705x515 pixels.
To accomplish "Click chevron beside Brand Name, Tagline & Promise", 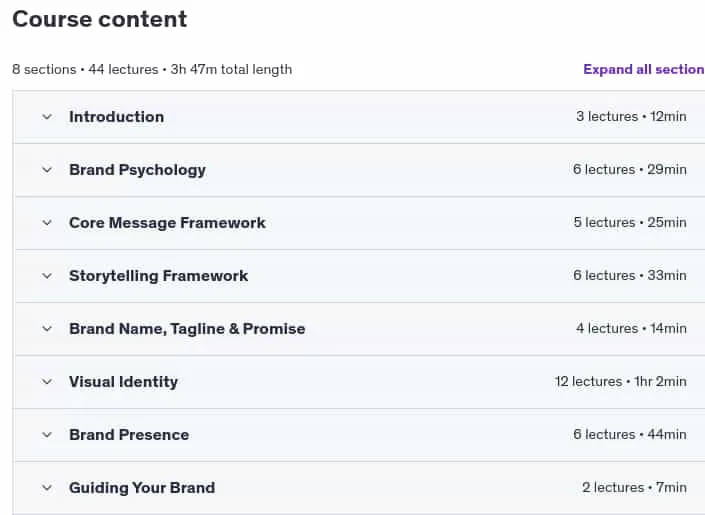I will pyautogui.click(x=47, y=329).
